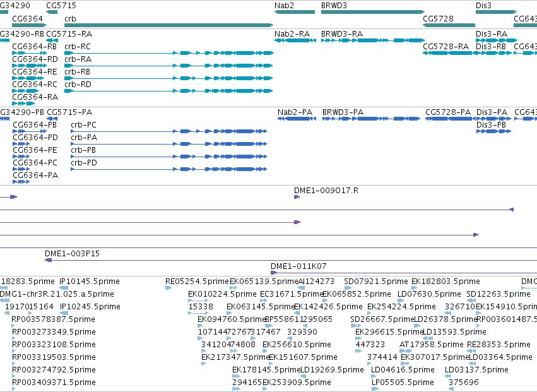
Task: Select the CG6364-PE protein label
Action: point(35,150)
